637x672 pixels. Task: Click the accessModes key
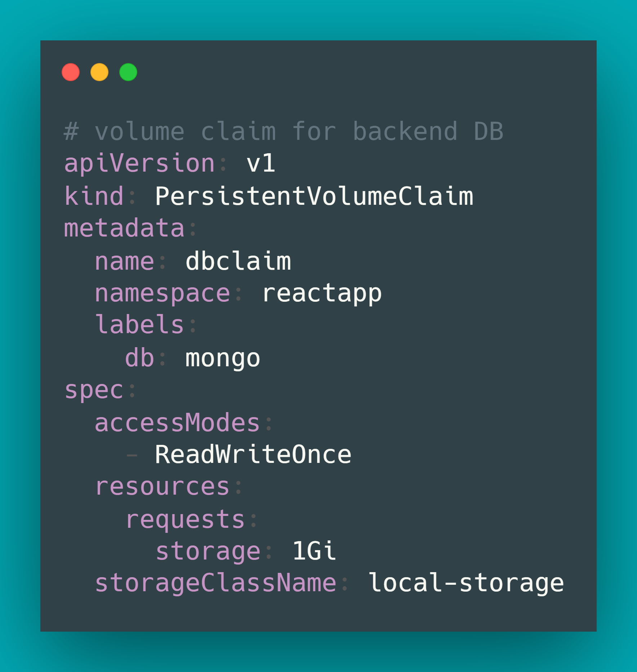point(177,423)
